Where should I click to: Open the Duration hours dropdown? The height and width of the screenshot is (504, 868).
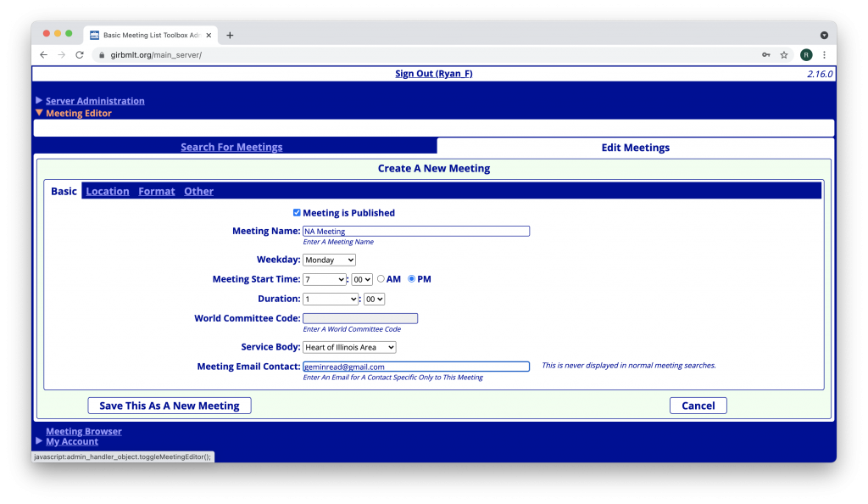point(331,299)
